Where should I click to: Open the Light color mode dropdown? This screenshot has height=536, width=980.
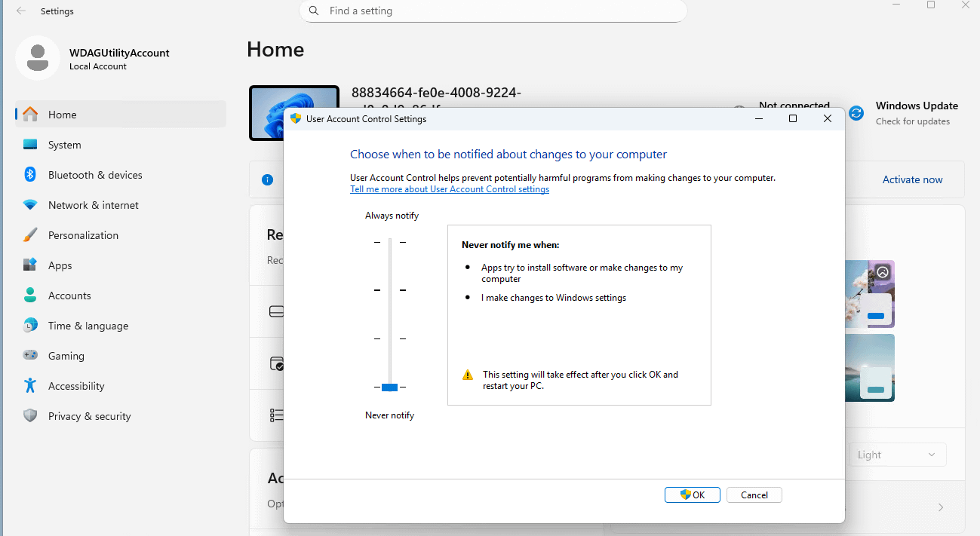point(897,455)
